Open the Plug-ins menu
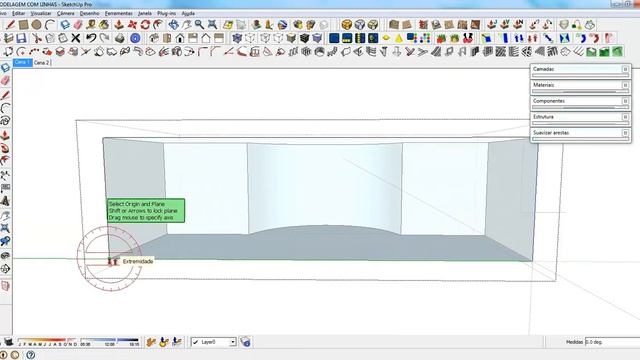Viewport: 640px width, 360px height. point(167,13)
